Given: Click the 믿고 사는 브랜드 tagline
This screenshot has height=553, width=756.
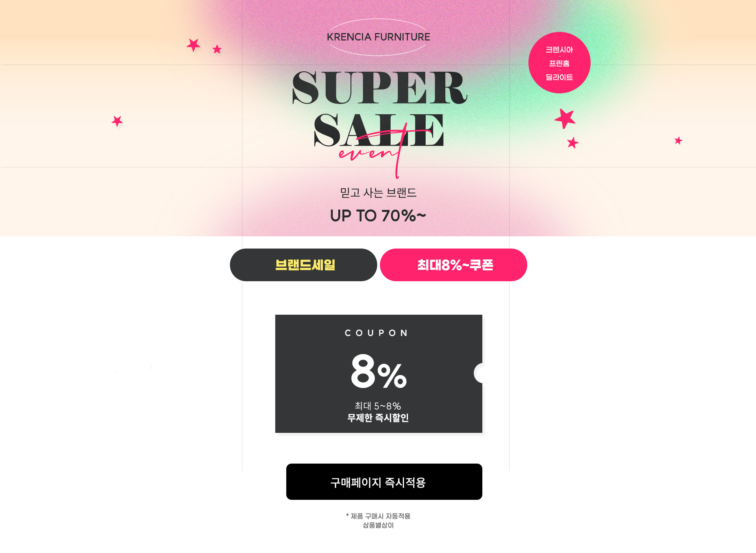Looking at the screenshot, I should 378,193.
